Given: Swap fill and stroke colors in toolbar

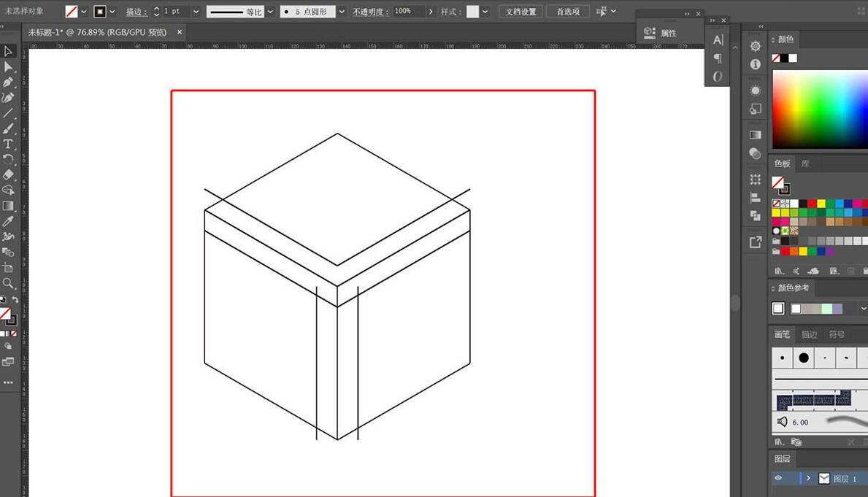Looking at the screenshot, I should pos(15,299).
